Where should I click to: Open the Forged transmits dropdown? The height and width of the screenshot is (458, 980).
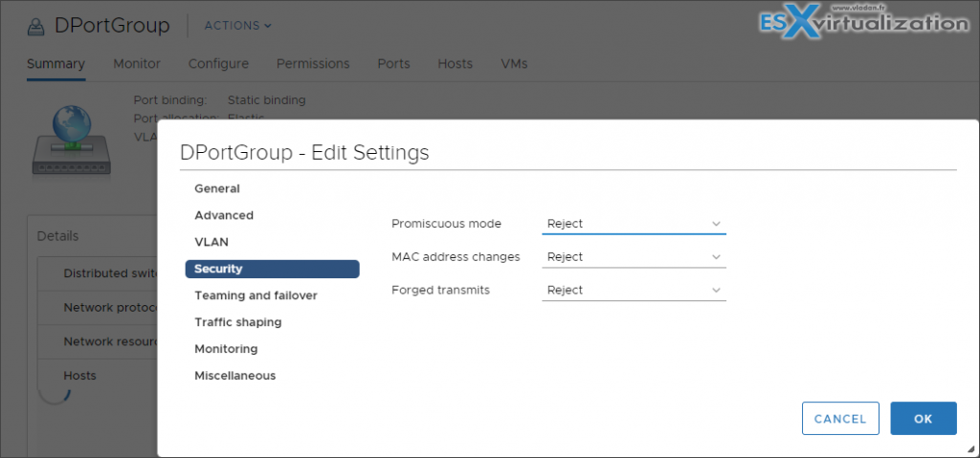click(634, 291)
